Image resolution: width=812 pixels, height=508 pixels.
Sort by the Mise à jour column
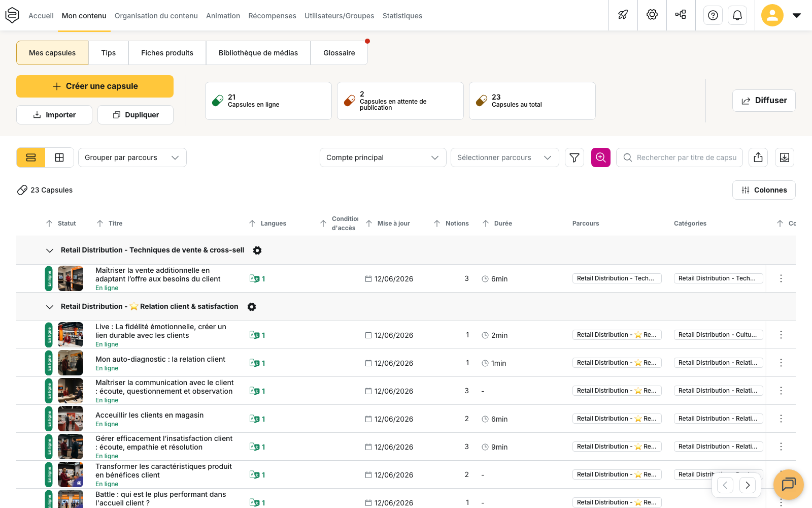pos(388,224)
